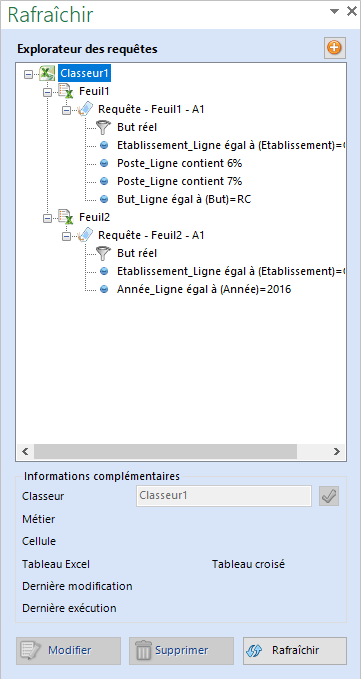Click the Modifier button
The height and width of the screenshot is (679, 361).
pyautogui.click(x=68, y=650)
